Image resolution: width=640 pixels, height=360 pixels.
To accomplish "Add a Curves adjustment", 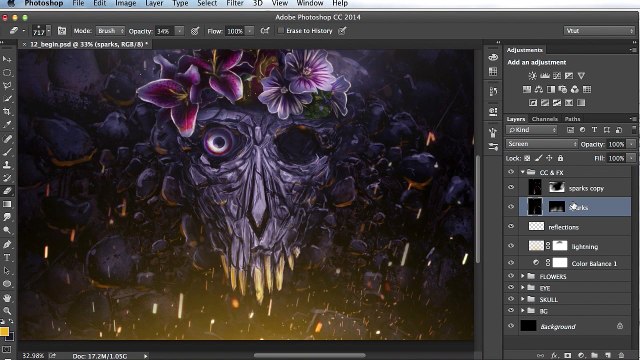I will coord(557,76).
